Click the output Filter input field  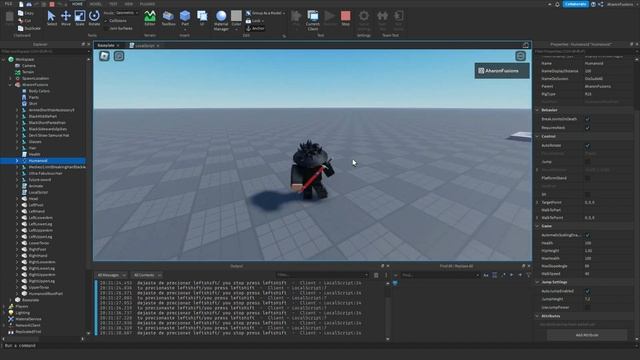[322, 275]
